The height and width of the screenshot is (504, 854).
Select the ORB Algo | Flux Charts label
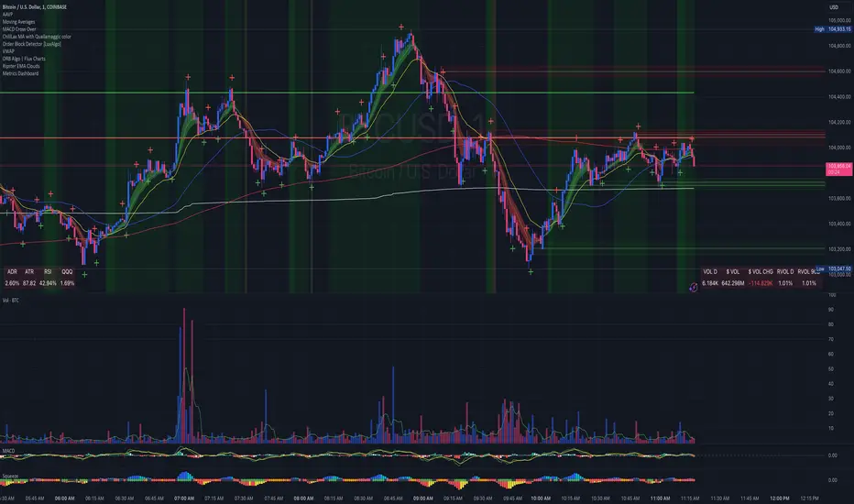click(24, 59)
